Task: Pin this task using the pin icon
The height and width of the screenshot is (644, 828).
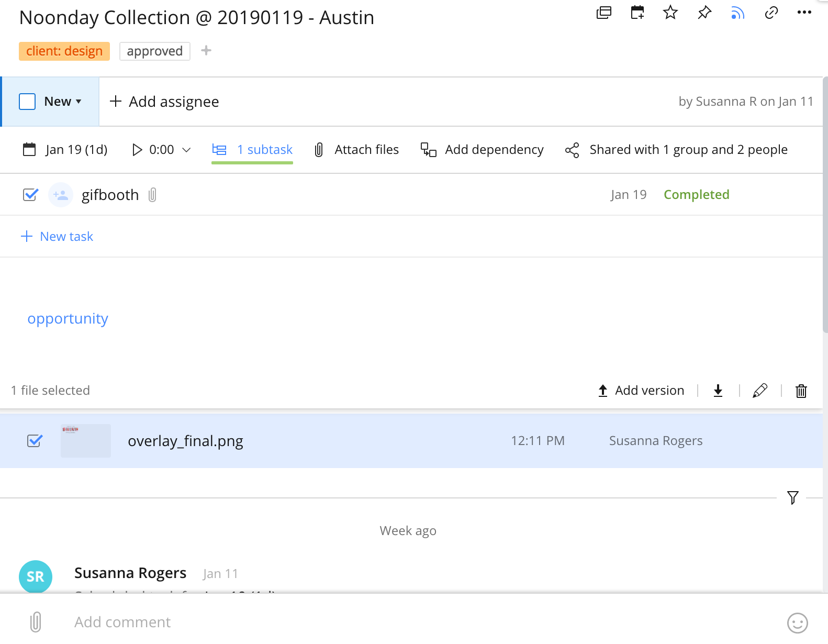Action: [x=704, y=13]
